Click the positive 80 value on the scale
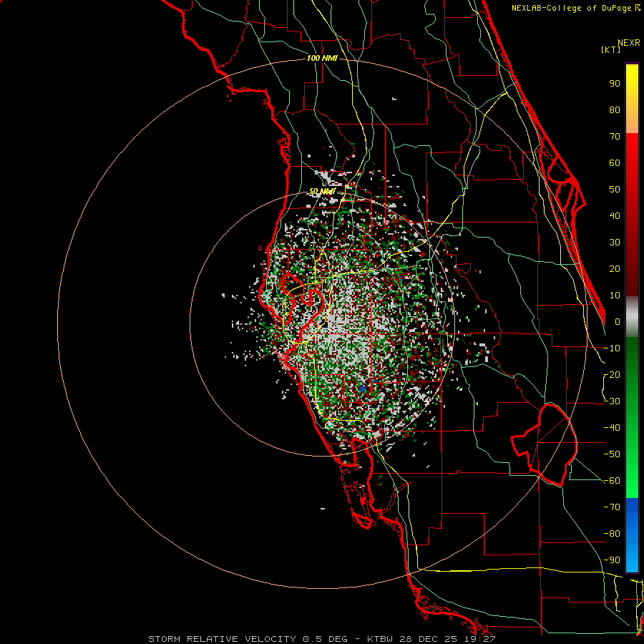Screen dimensions: 644x644 coord(615,110)
